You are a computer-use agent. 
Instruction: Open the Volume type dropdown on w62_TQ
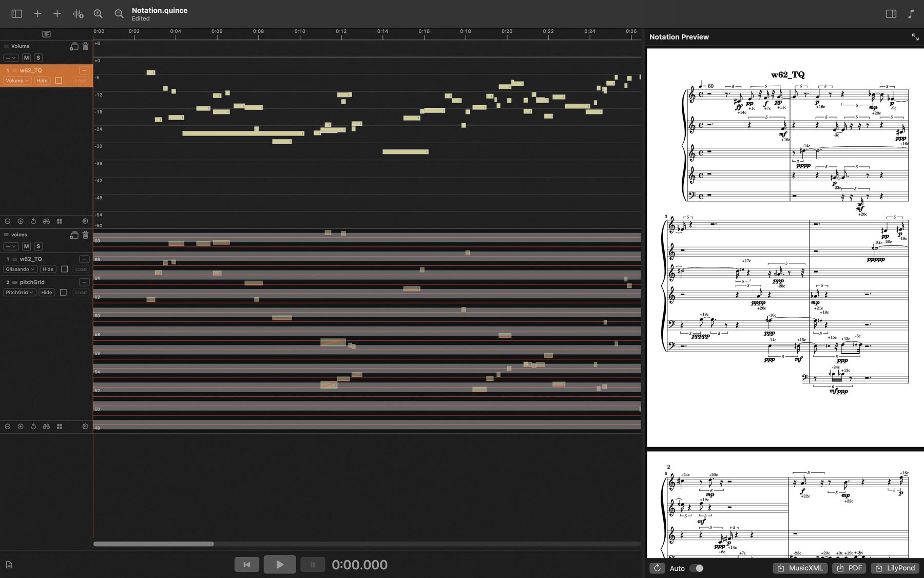click(17, 81)
